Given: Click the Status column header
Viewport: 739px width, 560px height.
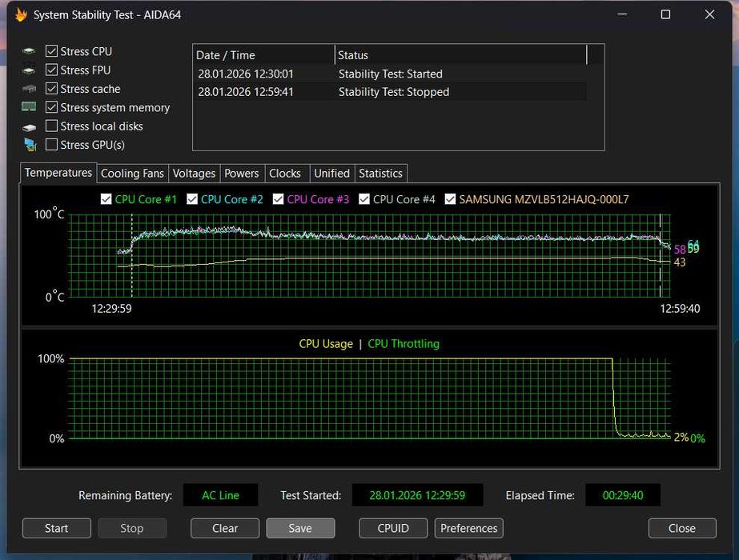Looking at the screenshot, I should click(x=460, y=55).
